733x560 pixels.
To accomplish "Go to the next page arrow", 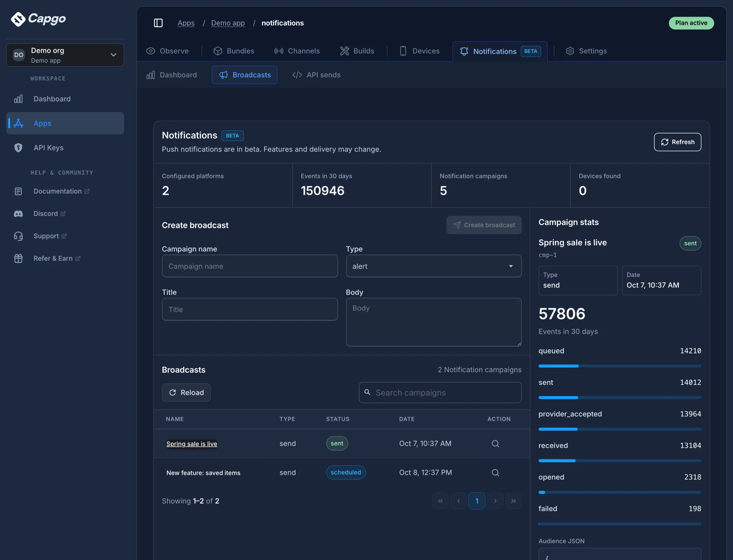I will [495, 501].
